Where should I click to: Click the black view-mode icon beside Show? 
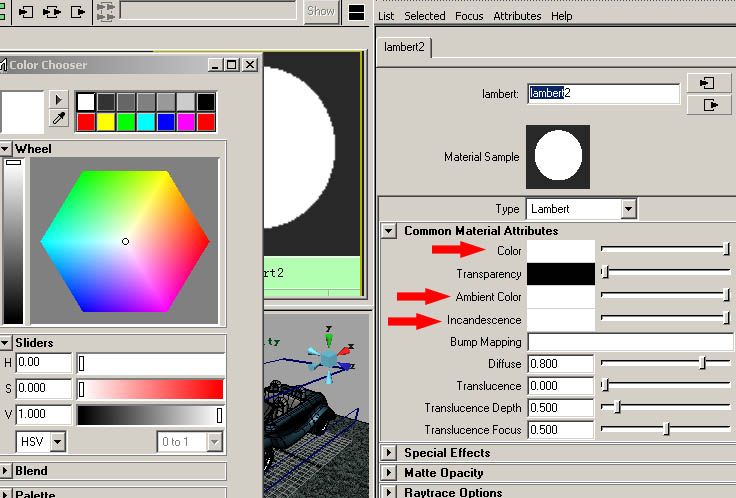pos(356,12)
